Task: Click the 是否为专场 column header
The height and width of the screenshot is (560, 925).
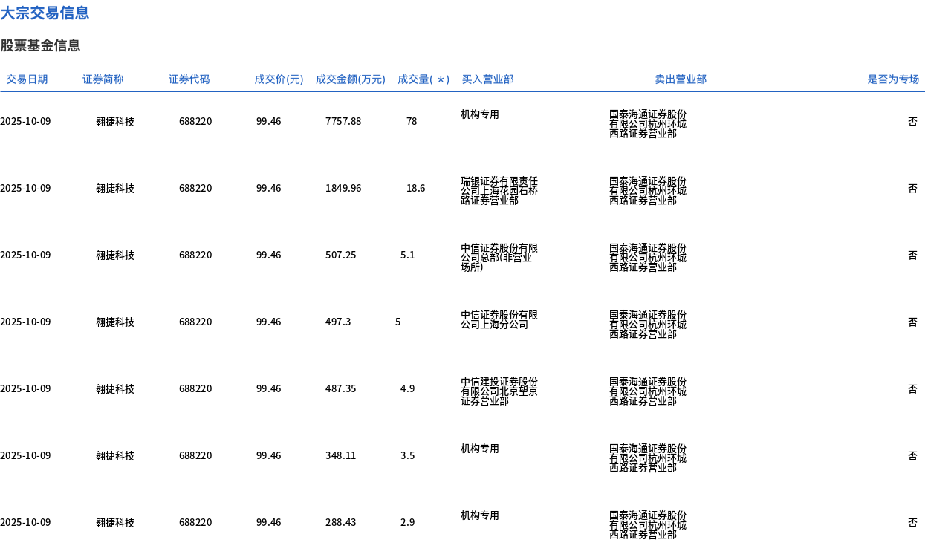Action: 893,79
